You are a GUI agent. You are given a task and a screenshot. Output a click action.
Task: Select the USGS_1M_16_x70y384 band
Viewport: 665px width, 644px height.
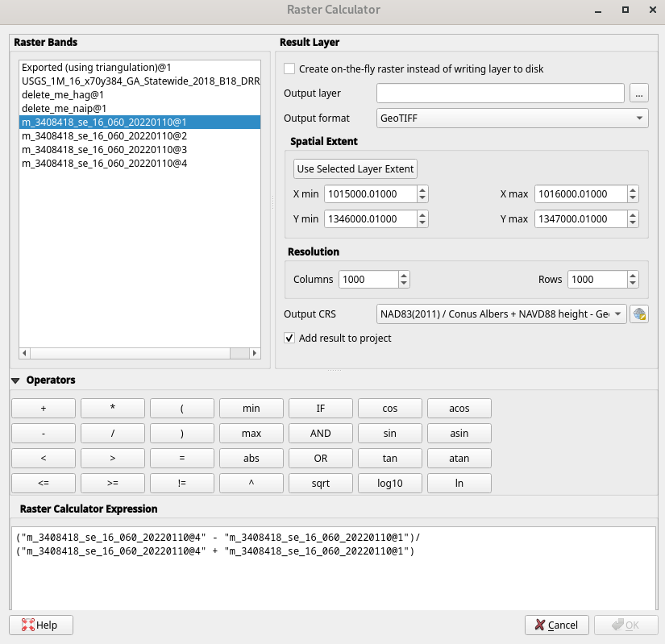pyautogui.click(x=139, y=81)
